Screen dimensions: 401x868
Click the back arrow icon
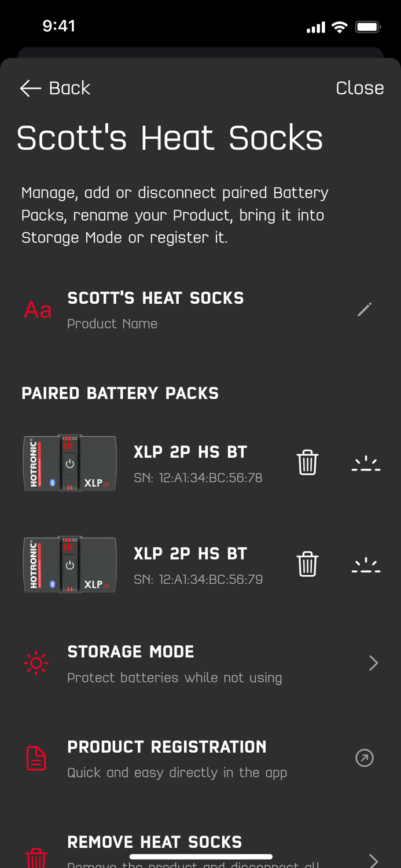29,88
